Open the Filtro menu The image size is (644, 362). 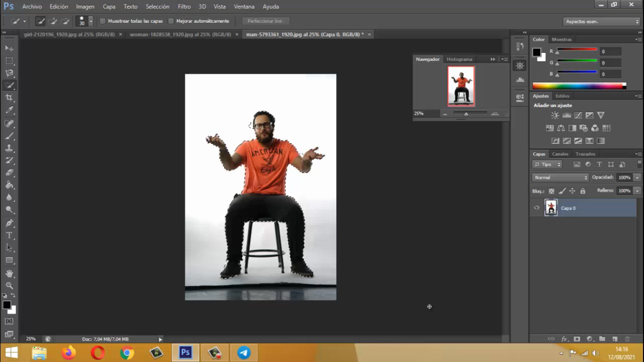(184, 7)
